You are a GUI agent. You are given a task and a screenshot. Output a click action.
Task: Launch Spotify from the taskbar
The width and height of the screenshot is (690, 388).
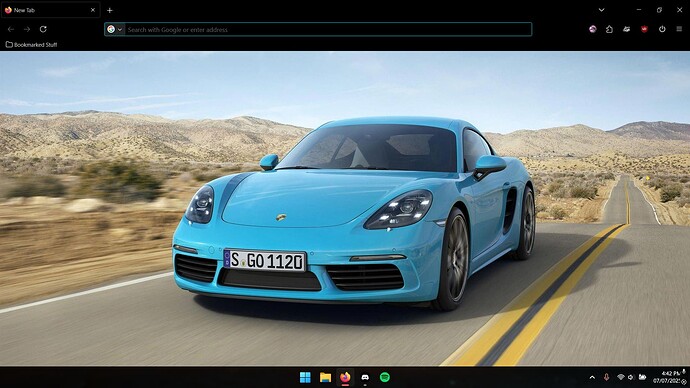(x=385, y=377)
